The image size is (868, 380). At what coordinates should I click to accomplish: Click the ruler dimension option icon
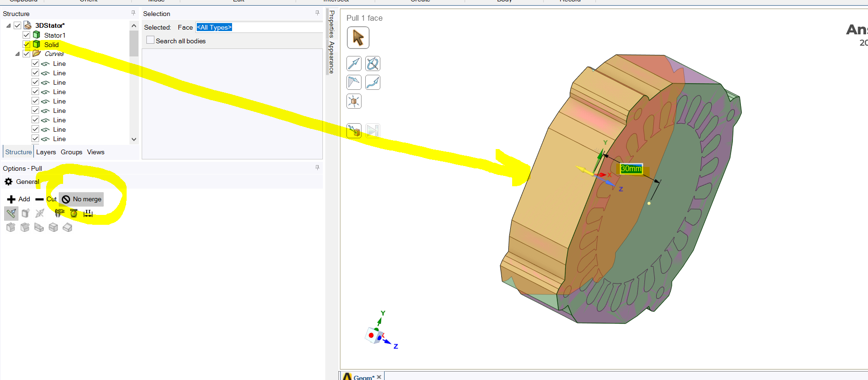(88, 213)
